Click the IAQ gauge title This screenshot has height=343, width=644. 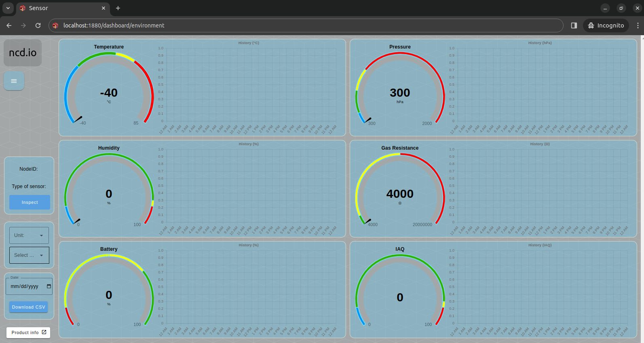pyautogui.click(x=400, y=249)
